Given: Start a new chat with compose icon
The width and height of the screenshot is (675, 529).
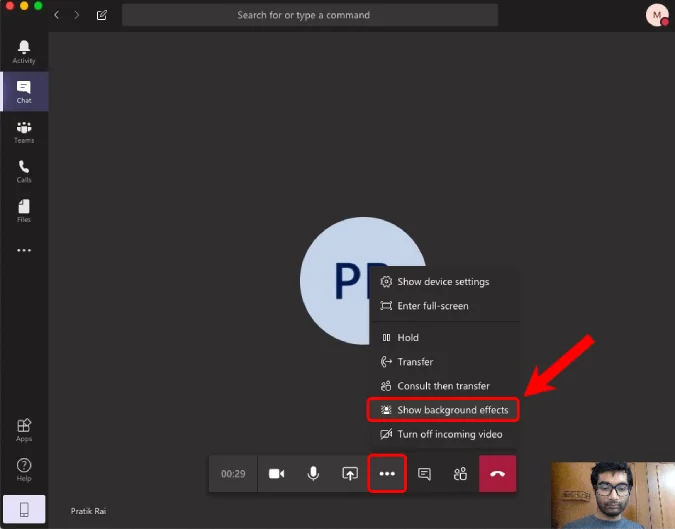Looking at the screenshot, I should (102, 15).
